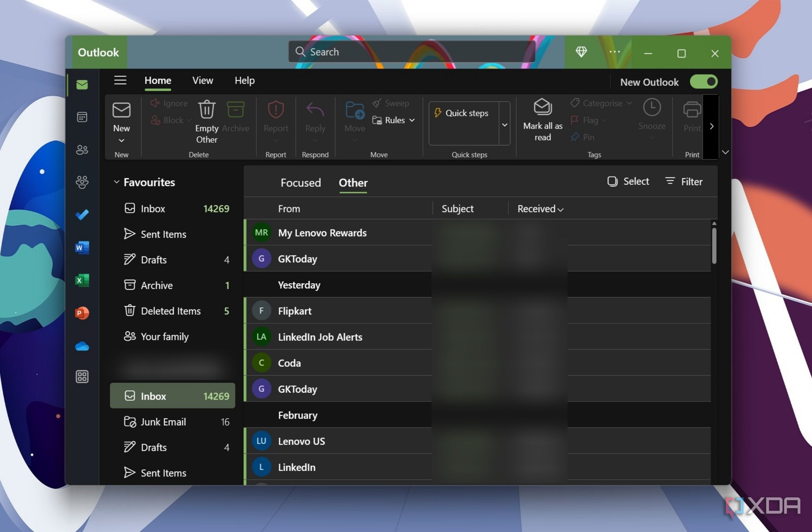Expand the Quick steps gallery arrow

pyautogui.click(x=504, y=125)
